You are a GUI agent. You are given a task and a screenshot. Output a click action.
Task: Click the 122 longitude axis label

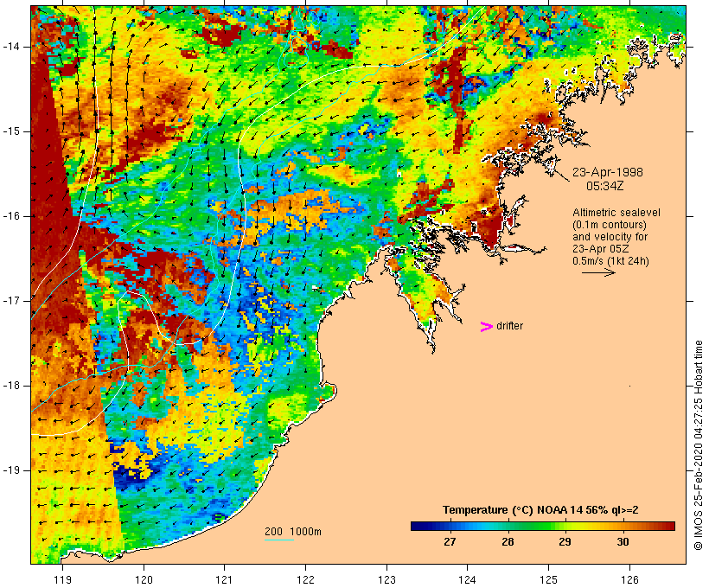coord(306,579)
